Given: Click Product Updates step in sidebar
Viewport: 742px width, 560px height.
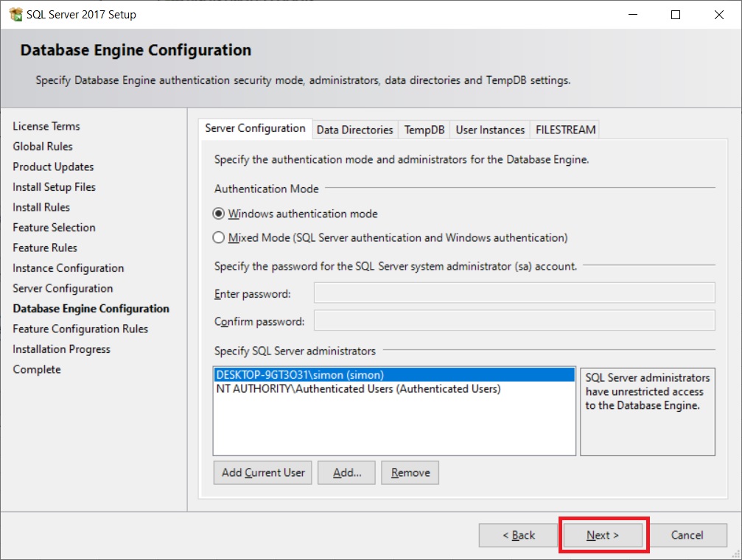Looking at the screenshot, I should (x=53, y=167).
